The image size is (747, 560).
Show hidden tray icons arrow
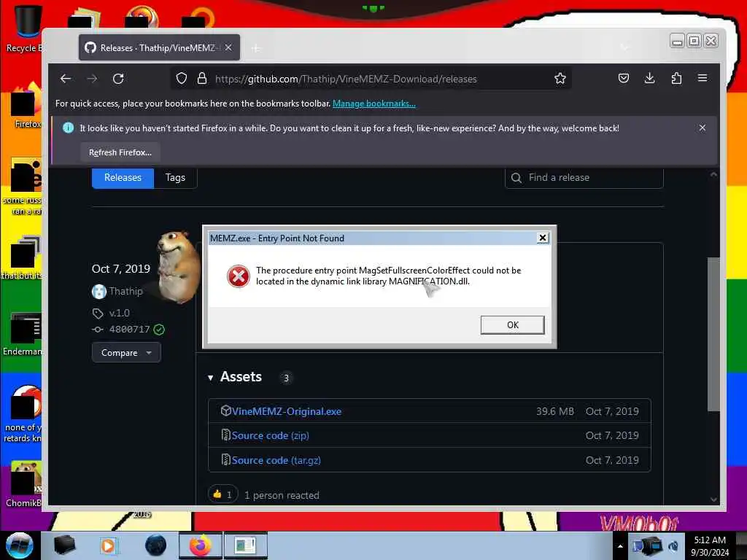(x=620, y=546)
